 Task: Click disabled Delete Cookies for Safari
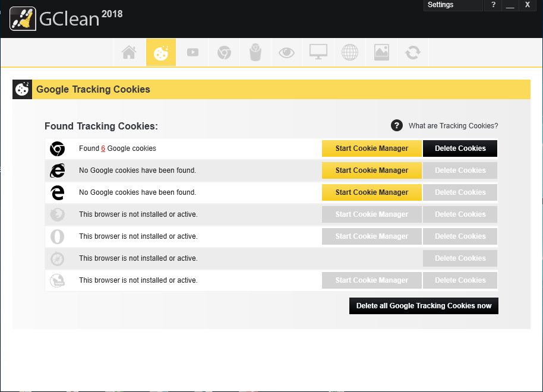click(x=460, y=258)
